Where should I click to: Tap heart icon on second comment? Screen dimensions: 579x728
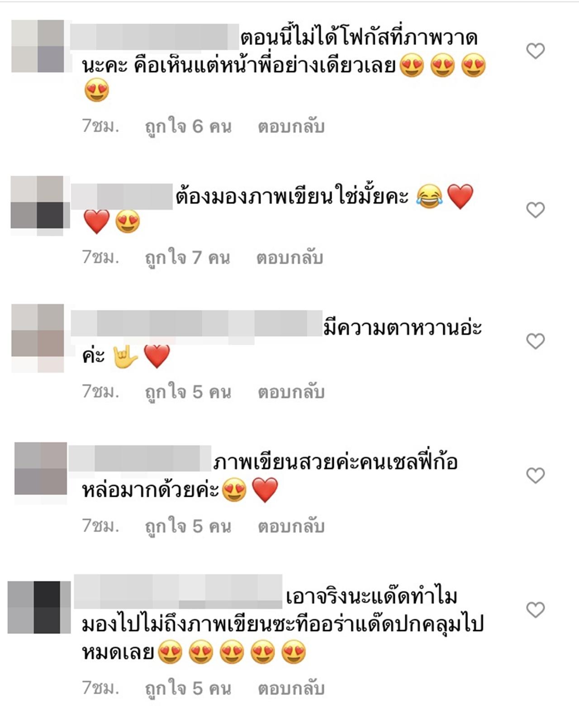[536, 210]
